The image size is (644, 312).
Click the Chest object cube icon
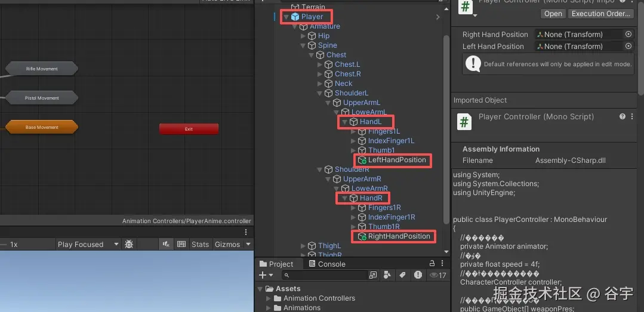[x=321, y=55]
